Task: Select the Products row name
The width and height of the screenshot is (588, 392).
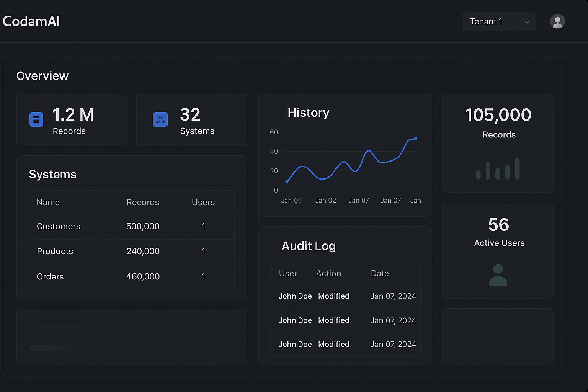Action: click(55, 251)
